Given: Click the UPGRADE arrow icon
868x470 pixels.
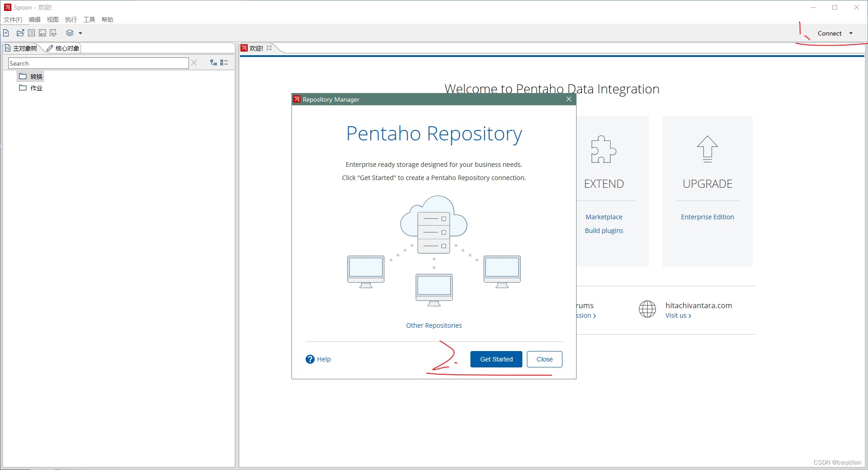Looking at the screenshot, I should tap(707, 149).
